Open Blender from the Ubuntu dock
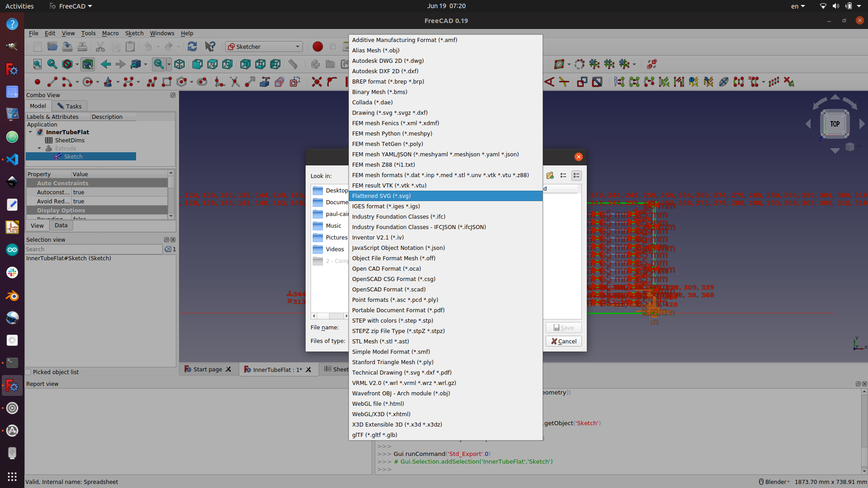Viewport: 868px width, 488px height. [12, 296]
